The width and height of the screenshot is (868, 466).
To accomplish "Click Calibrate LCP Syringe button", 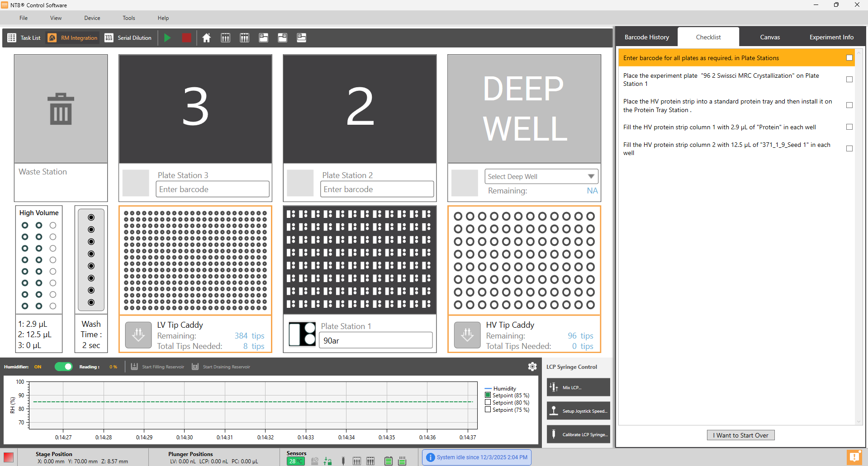I will pos(578,434).
